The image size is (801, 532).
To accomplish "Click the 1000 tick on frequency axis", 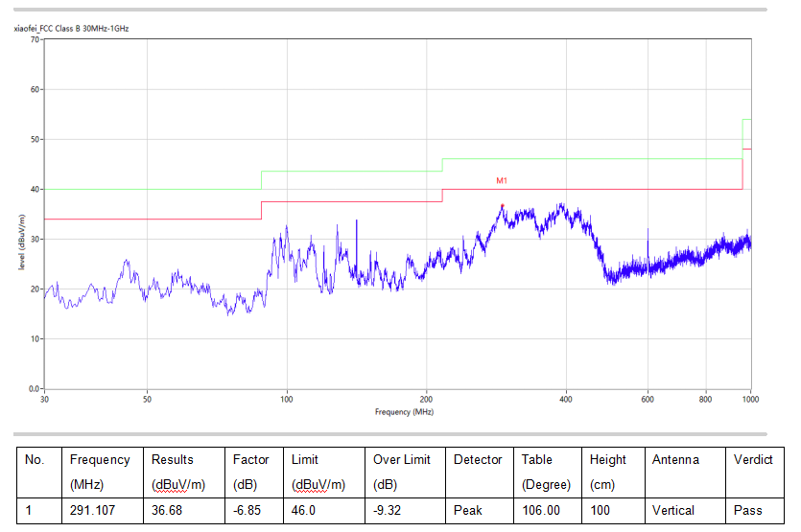I will [x=749, y=398].
